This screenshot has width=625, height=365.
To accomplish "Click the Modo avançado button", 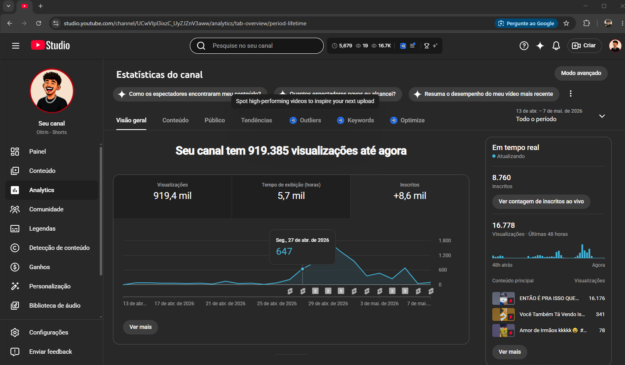I will click(x=581, y=73).
